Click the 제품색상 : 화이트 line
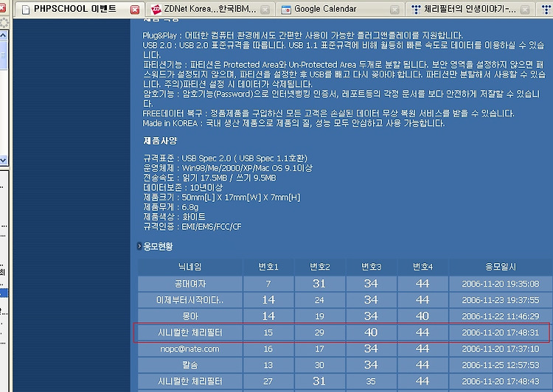 point(174,217)
